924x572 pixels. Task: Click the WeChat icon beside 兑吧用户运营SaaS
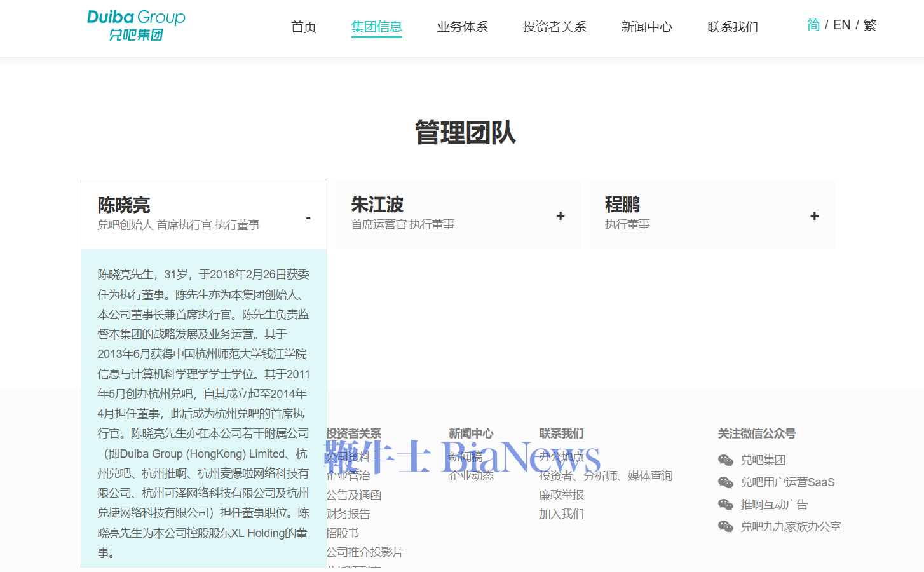point(726,482)
